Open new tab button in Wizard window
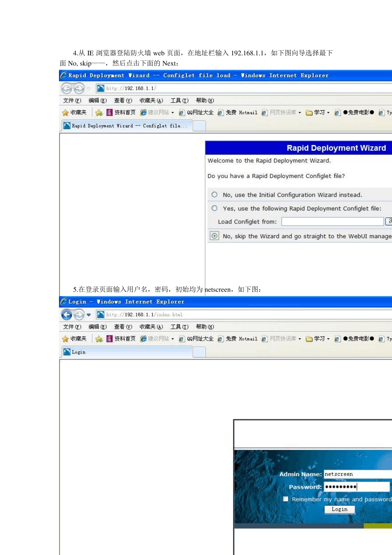The image size is (392, 555). (x=199, y=126)
